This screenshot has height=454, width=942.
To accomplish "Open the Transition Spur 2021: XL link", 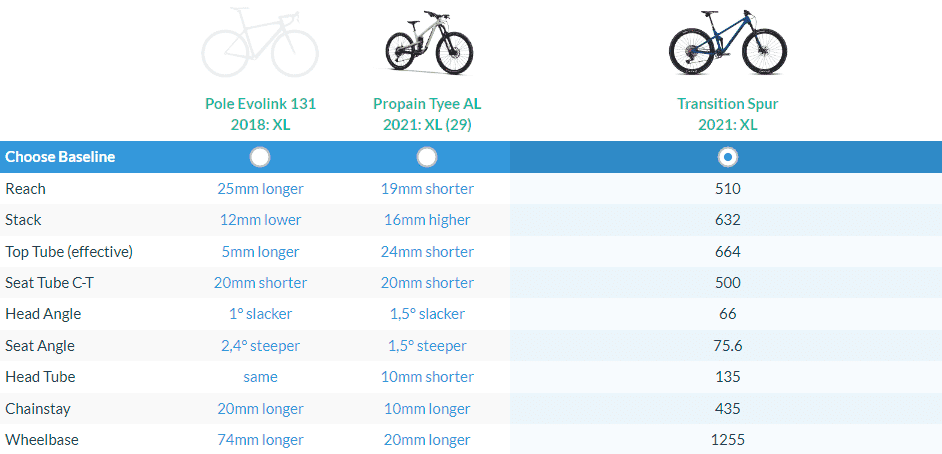I will coord(728,114).
